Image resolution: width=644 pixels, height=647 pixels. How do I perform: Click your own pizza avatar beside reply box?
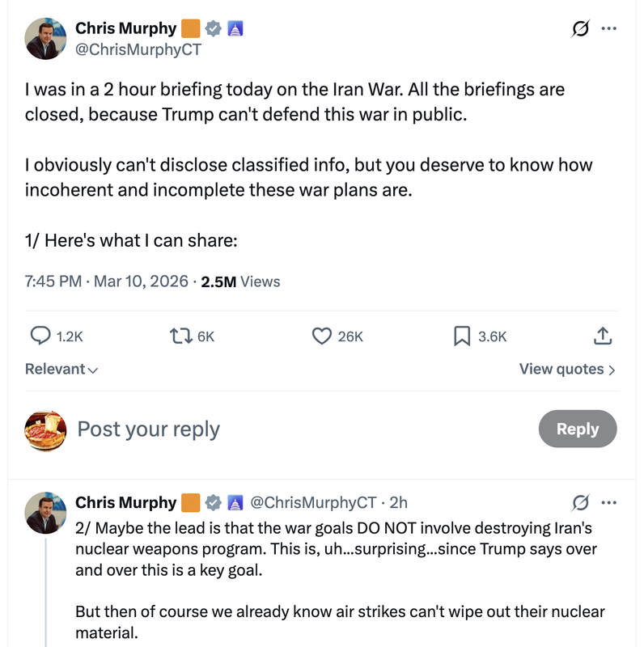pyautogui.click(x=45, y=430)
